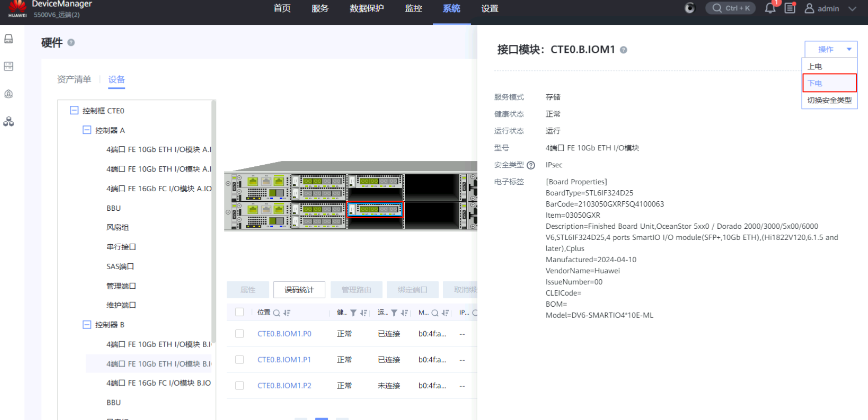Click the Ctrl+K search box
Viewport: 868px width, 420px height.
click(731, 8)
